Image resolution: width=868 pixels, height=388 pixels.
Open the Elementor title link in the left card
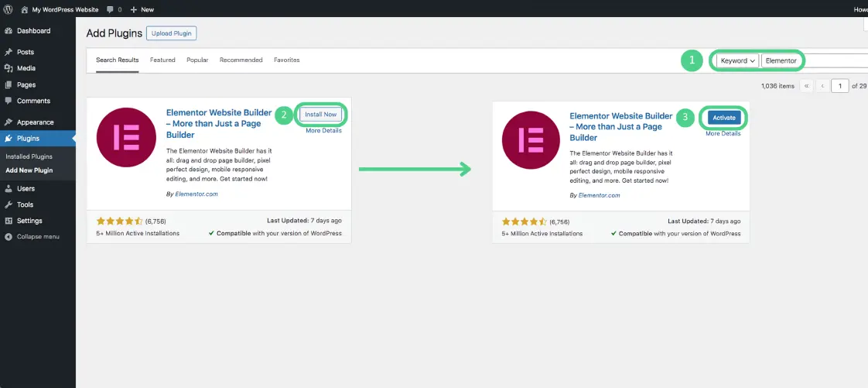pyautogui.click(x=219, y=123)
